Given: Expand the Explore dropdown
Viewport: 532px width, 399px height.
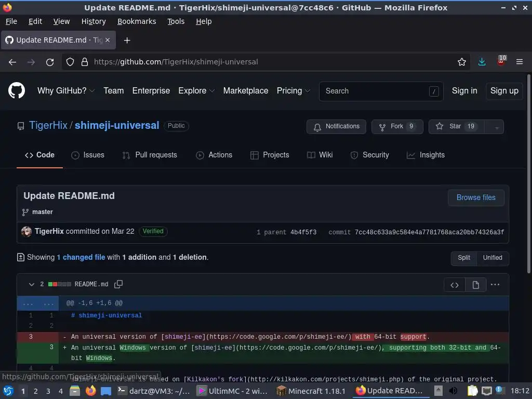Looking at the screenshot, I should (196, 91).
